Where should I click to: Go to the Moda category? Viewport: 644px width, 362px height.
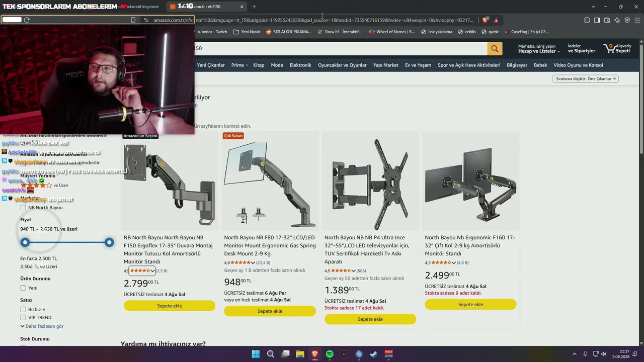pyautogui.click(x=277, y=65)
